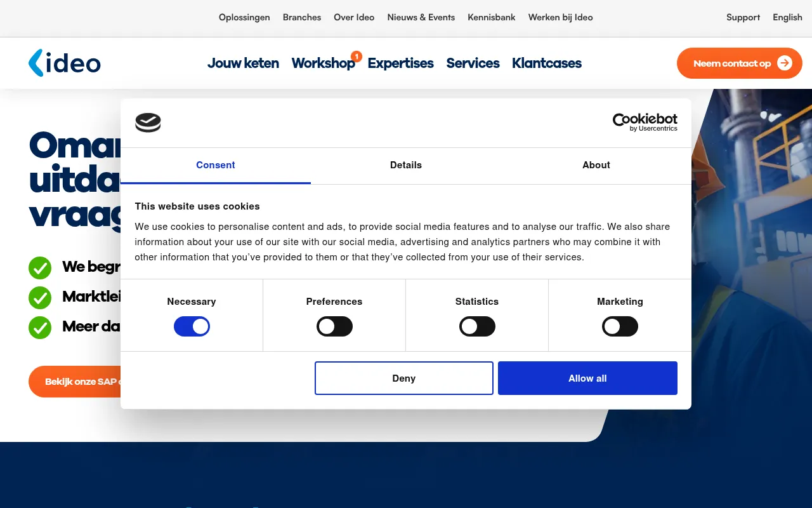The width and height of the screenshot is (812, 508).
Task: Click the Statistics category label
Action: pos(477,302)
